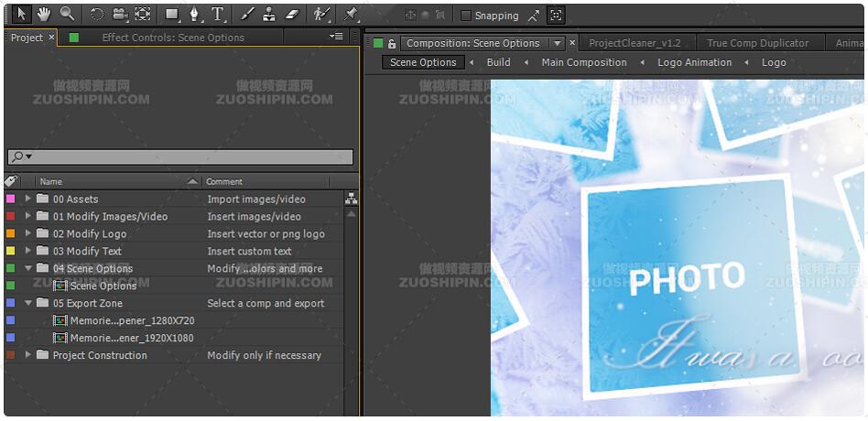Open the ProjectCleaner_v1.2 tab

coord(634,43)
